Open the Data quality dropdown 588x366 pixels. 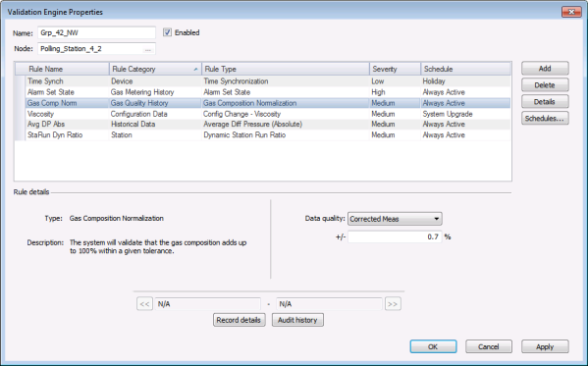pyautogui.click(x=395, y=219)
